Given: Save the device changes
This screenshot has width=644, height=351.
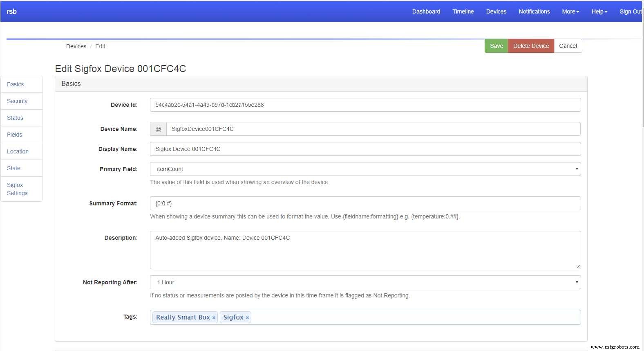Looking at the screenshot, I should [496, 46].
